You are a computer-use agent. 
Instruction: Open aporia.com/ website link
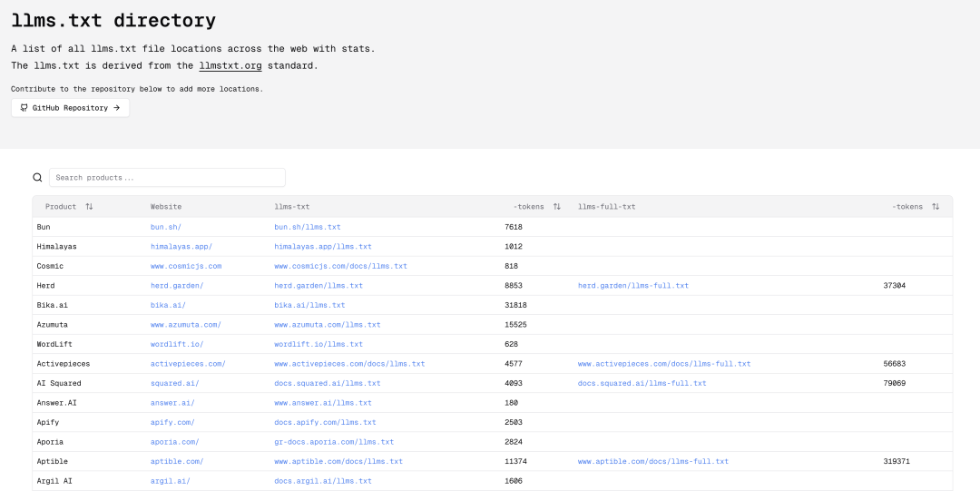click(x=175, y=442)
